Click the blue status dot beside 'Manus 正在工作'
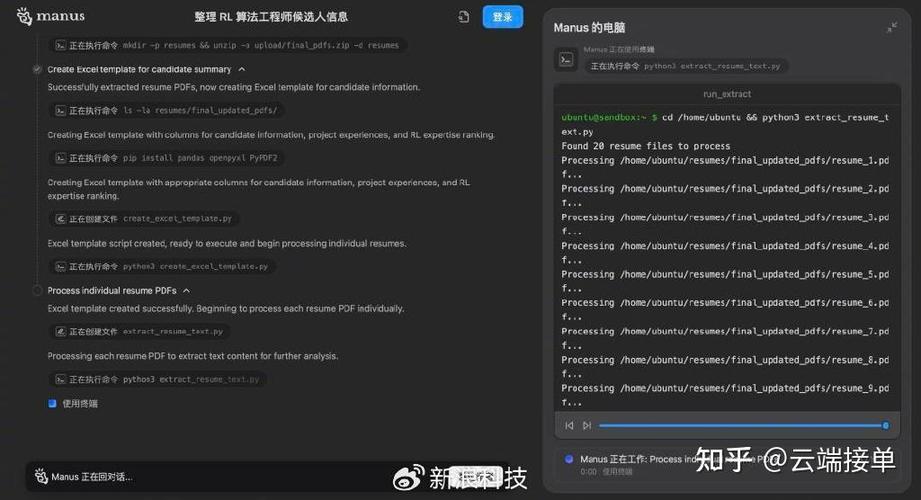The image size is (921, 500). pyautogui.click(x=569, y=459)
